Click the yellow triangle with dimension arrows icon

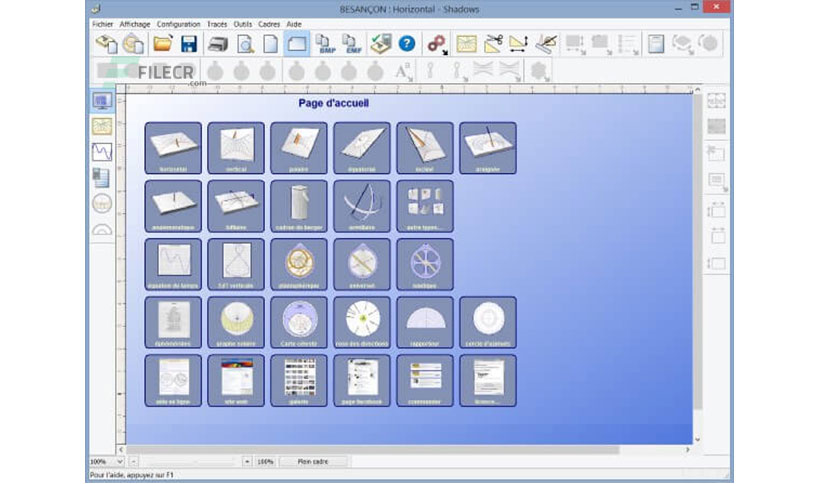point(518,44)
